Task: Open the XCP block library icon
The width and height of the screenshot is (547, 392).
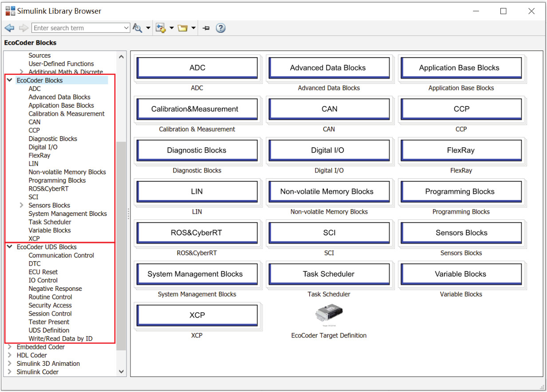Action: tap(197, 315)
